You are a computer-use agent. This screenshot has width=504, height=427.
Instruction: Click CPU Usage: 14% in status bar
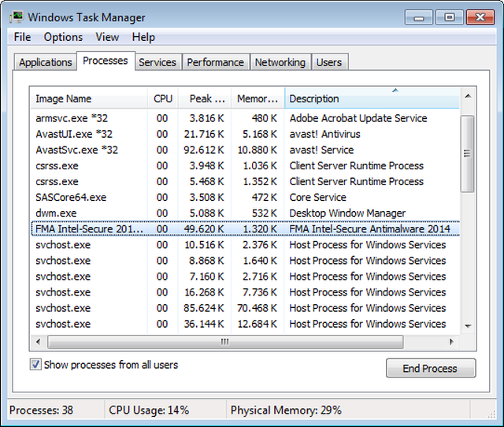(x=149, y=410)
